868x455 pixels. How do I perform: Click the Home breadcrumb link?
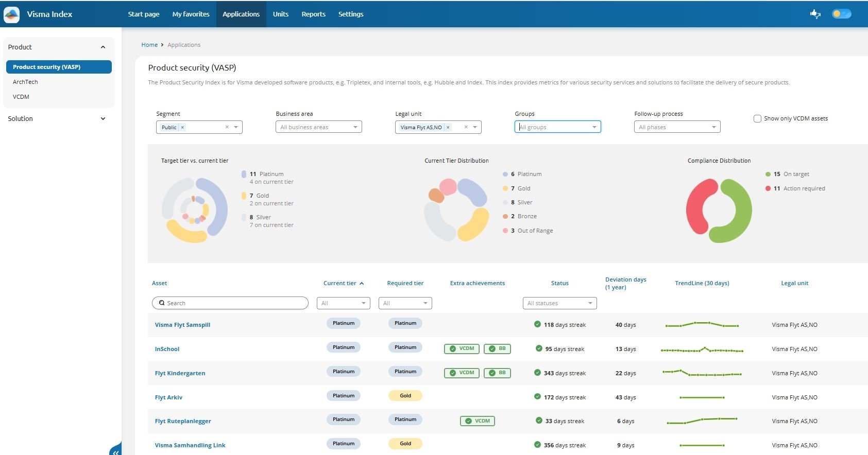(149, 45)
